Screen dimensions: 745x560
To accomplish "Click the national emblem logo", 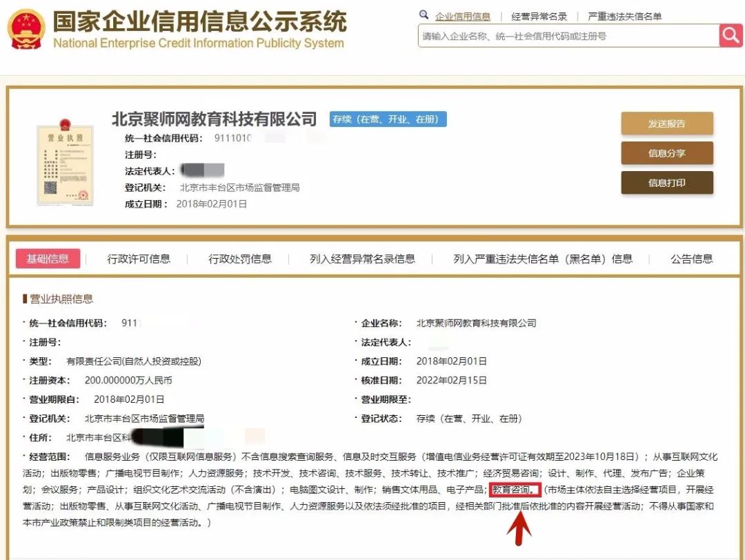I will pos(26,30).
